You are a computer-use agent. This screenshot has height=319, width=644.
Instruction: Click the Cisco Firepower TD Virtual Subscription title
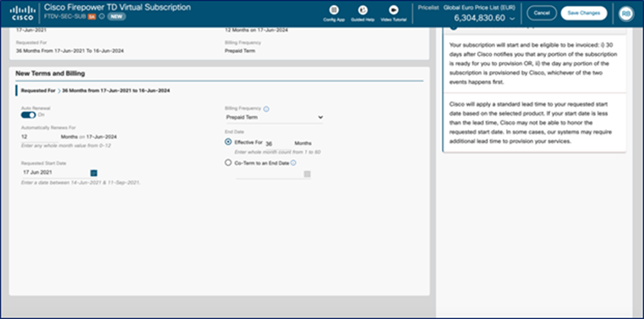click(x=117, y=7)
